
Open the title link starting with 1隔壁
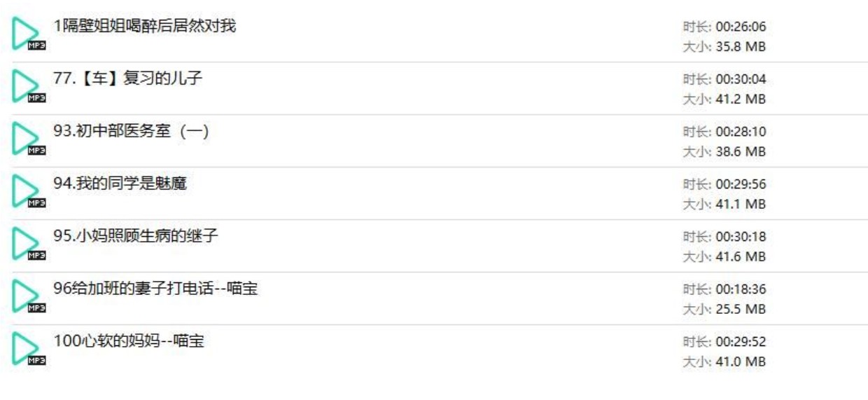[x=145, y=27]
